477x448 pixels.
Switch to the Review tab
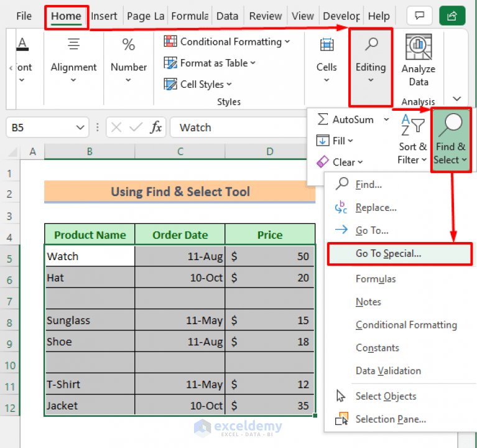tap(266, 16)
